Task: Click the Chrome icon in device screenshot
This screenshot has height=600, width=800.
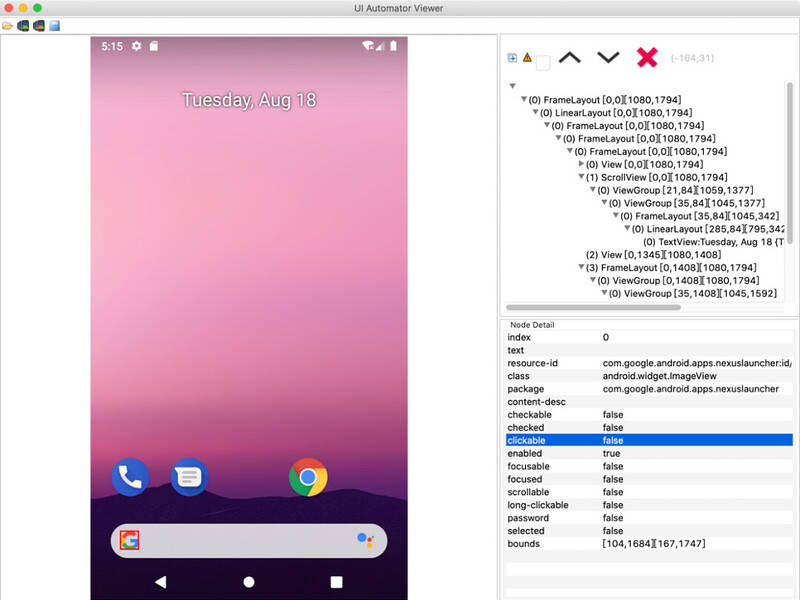Action: pos(310,478)
